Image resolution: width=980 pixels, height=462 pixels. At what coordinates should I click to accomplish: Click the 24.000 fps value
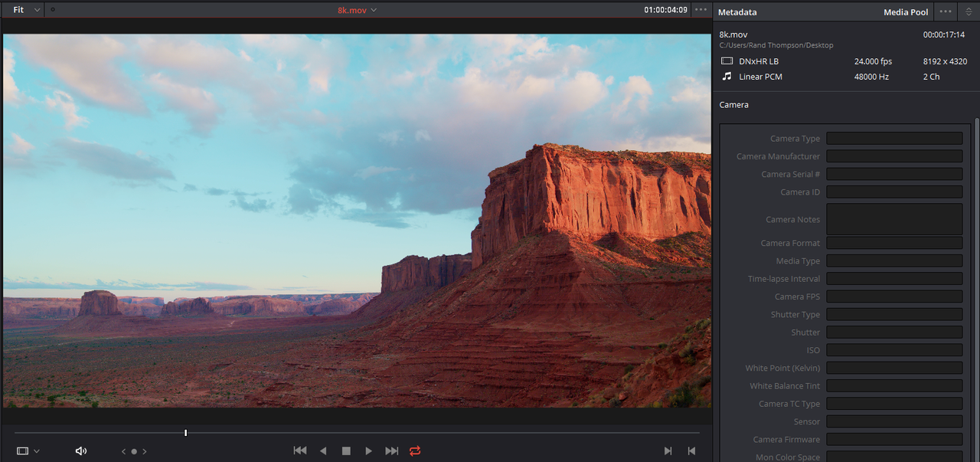coord(873,61)
